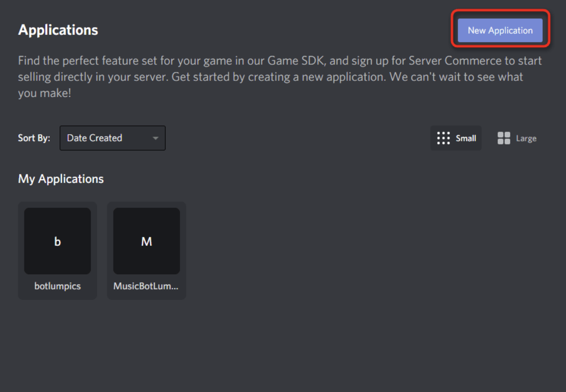Switch to Large view via its label

click(x=526, y=138)
